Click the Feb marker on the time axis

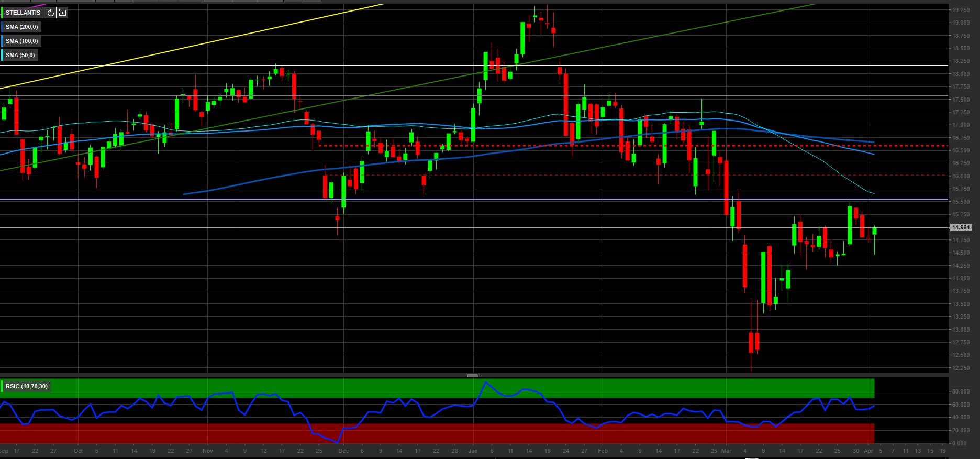603,451
